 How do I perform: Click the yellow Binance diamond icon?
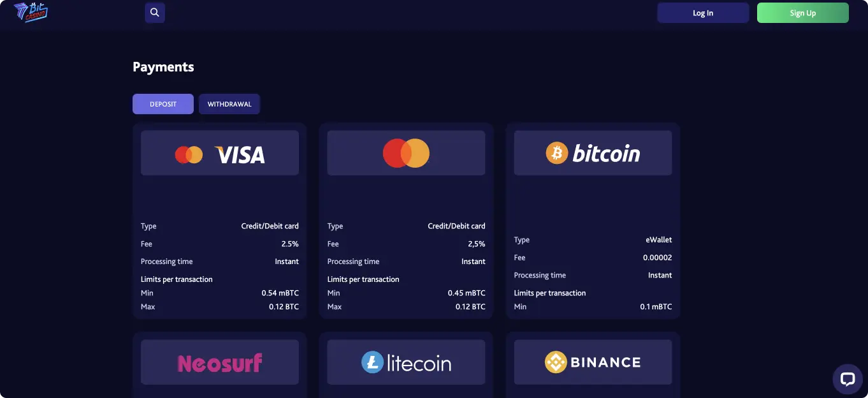click(x=556, y=362)
